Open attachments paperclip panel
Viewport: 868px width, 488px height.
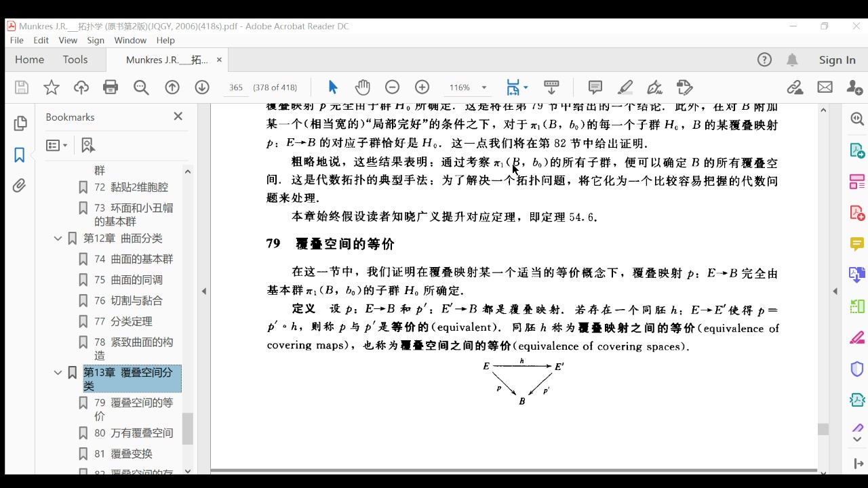tap(19, 186)
